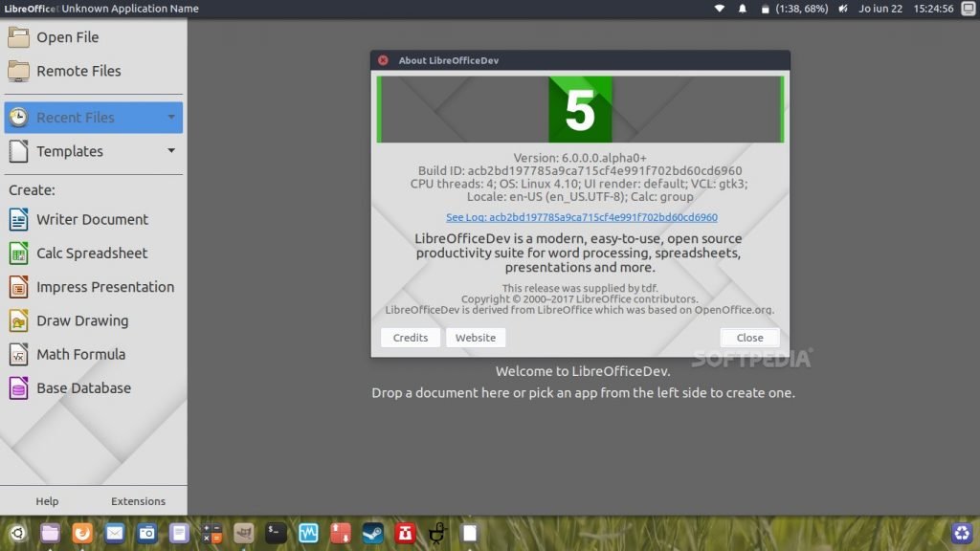Select the Impress Presentation label
980x551 pixels.
click(x=105, y=287)
